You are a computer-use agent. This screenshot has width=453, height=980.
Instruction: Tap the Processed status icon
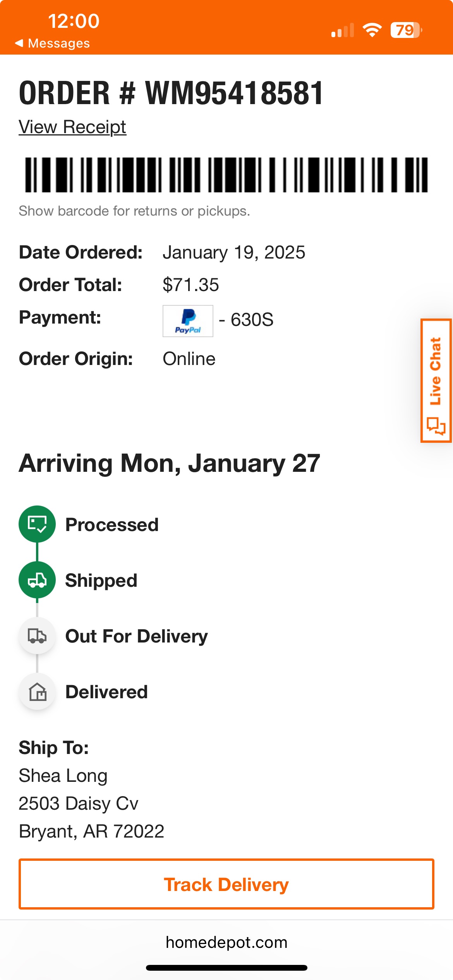tap(37, 524)
